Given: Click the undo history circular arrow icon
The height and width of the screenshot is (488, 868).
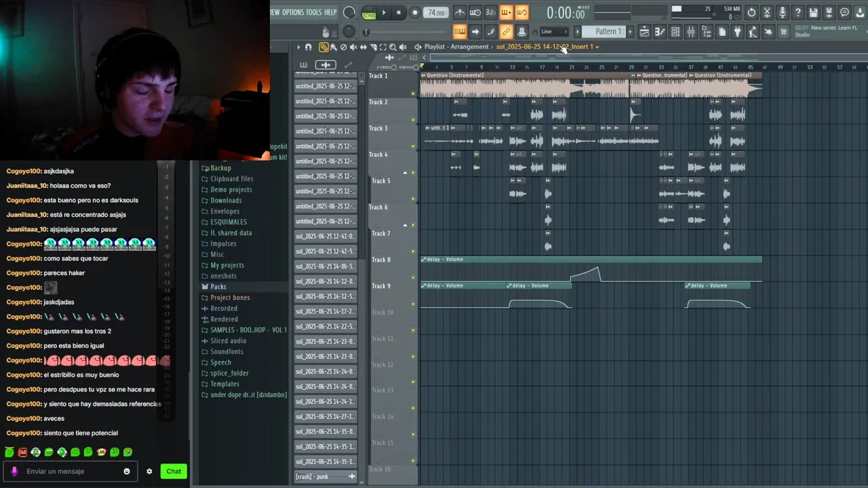Looking at the screenshot, I should point(751,12).
